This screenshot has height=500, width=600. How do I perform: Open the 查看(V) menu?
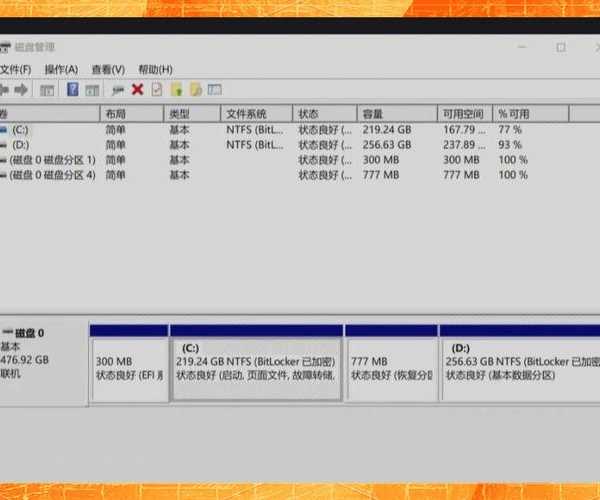coord(108,69)
